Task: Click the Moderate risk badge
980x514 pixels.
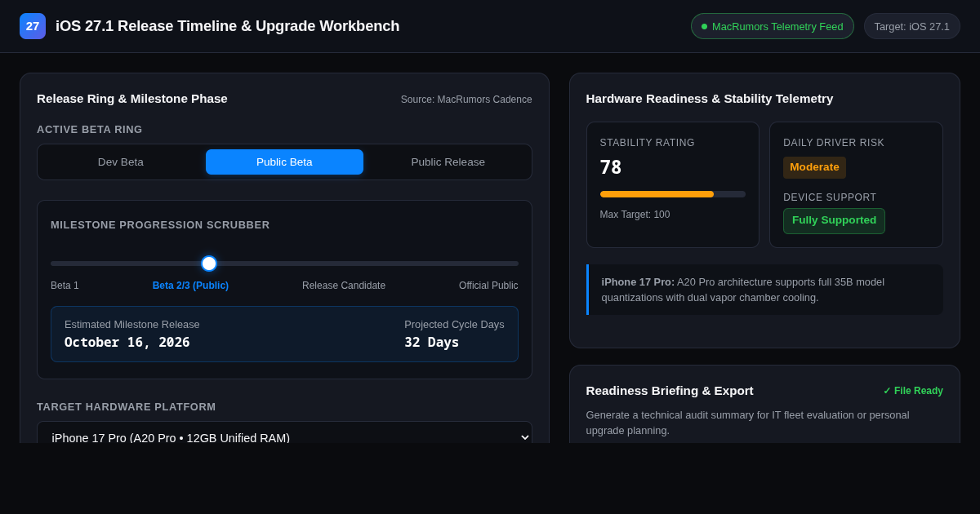Action: [814, 167]
